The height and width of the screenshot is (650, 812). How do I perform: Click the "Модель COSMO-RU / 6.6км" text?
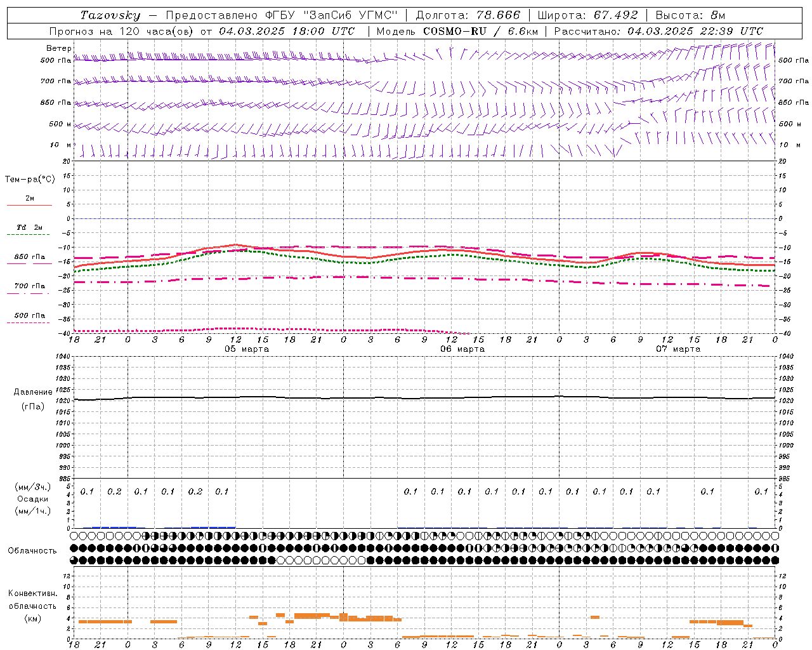[457, 31]
